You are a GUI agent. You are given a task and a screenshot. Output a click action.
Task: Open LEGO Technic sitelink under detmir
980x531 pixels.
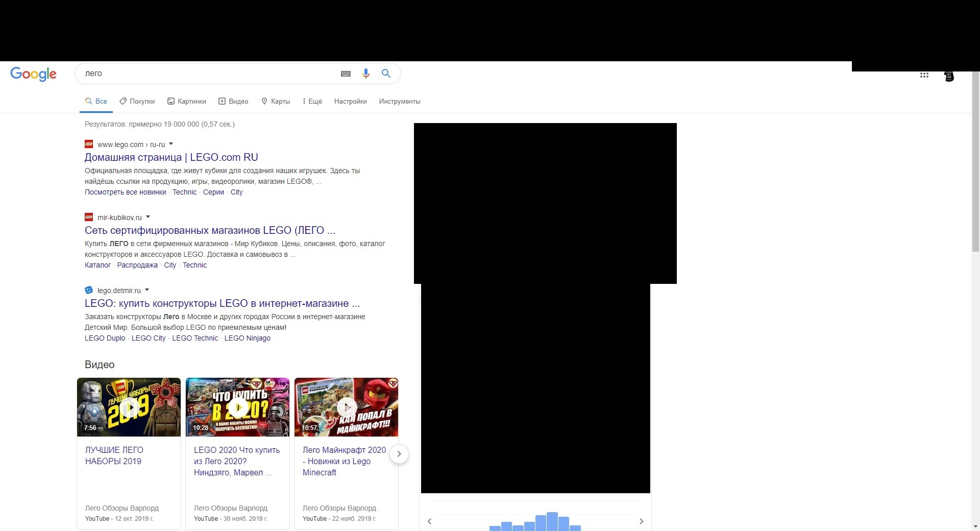[x=195, y=338]
